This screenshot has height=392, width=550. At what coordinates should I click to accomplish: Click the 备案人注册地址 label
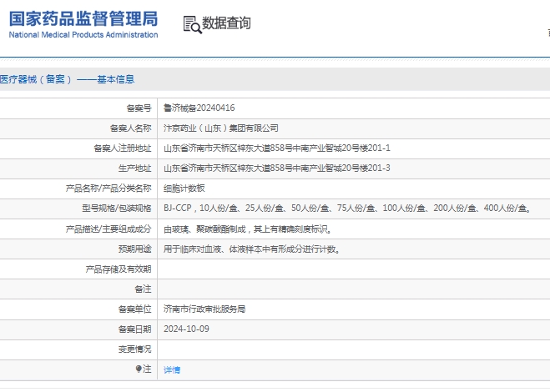(123, 148)
